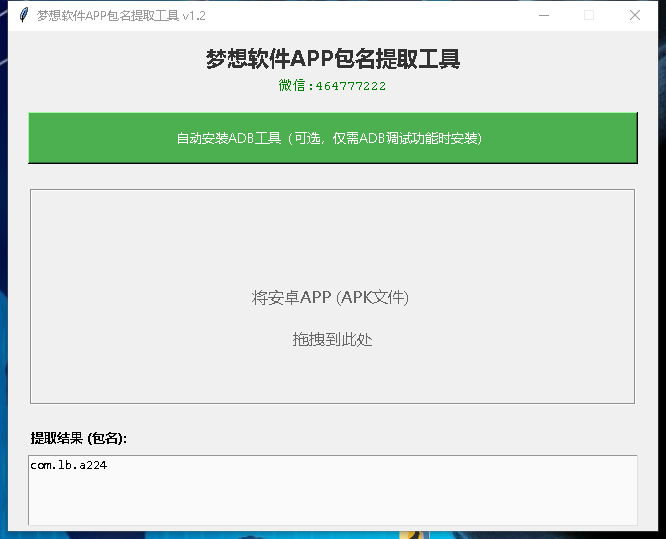
Task: Close the 梦想软件APP包名提取工具 window
Action: (635, 15)
